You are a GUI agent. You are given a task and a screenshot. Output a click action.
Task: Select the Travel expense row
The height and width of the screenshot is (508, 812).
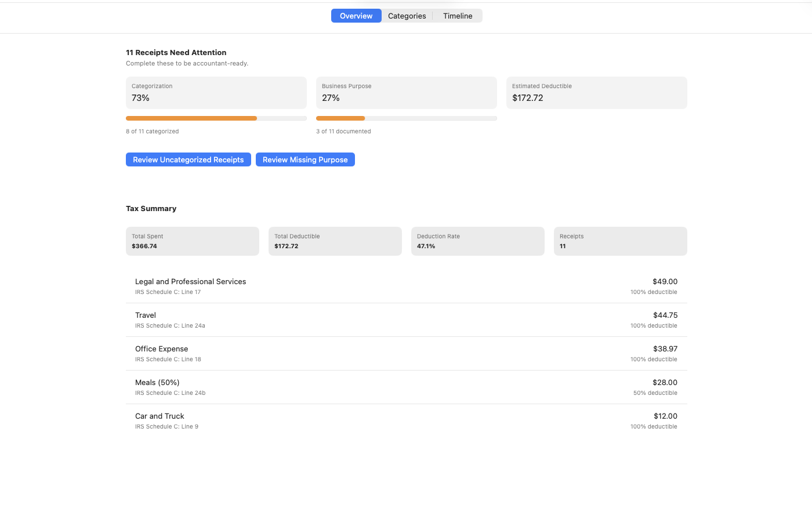point(406,320)
